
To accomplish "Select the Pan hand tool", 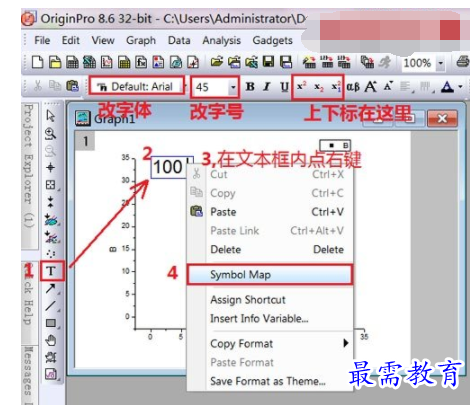I will [51, 340].
